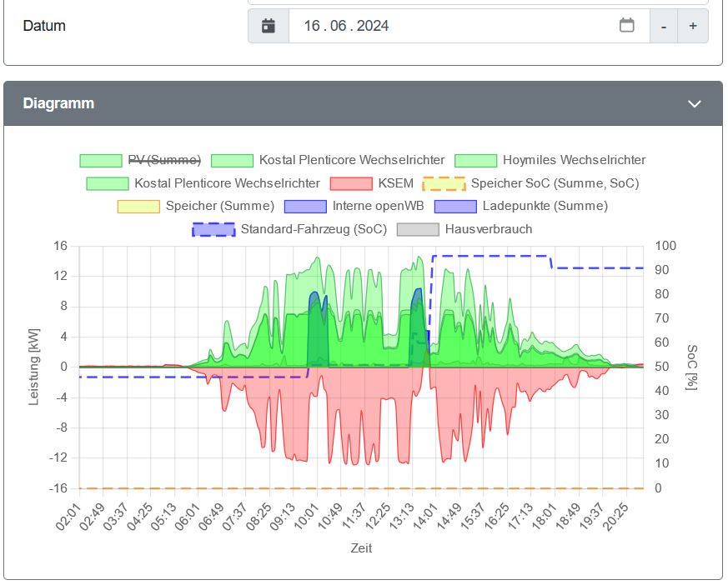The image size is (728, 585).
Task: Click the 12 value on power axis
Action: tap(60, 277)
